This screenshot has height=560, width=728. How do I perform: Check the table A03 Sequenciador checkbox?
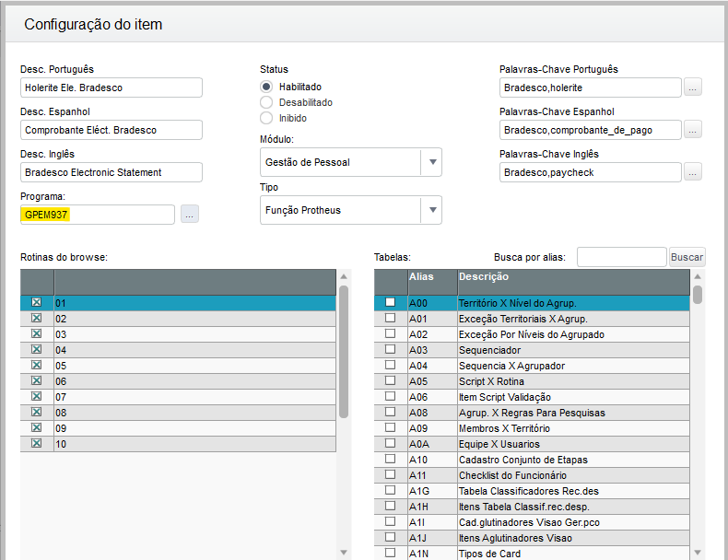point(390,349)
